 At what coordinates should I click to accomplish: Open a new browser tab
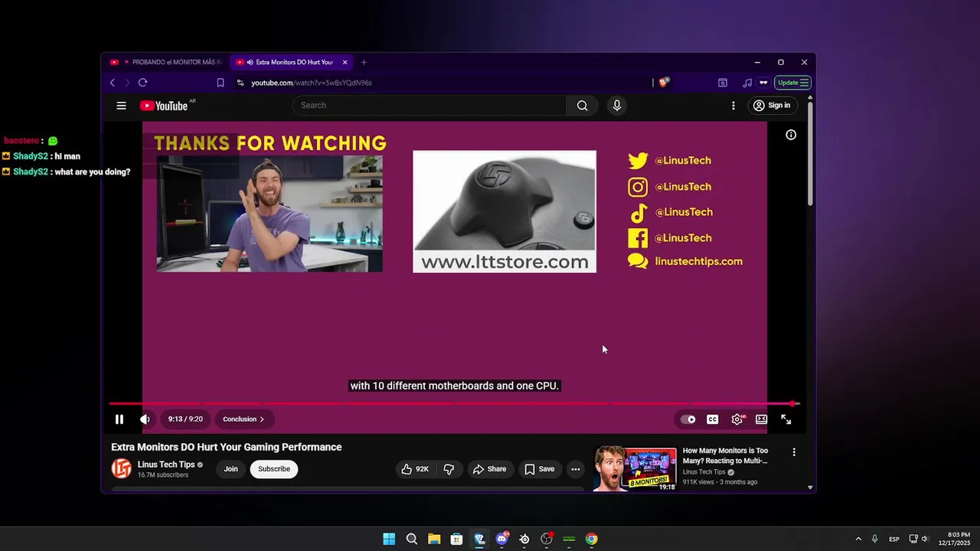click(364, 62)
